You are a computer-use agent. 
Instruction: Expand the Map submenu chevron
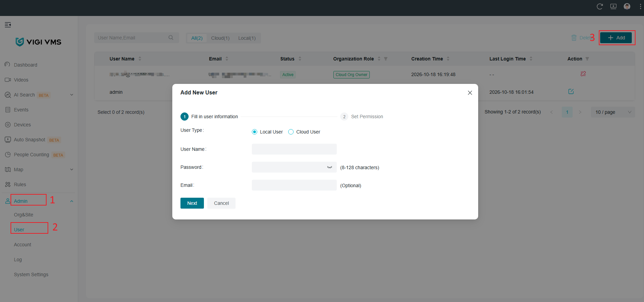tap(72, 170)
